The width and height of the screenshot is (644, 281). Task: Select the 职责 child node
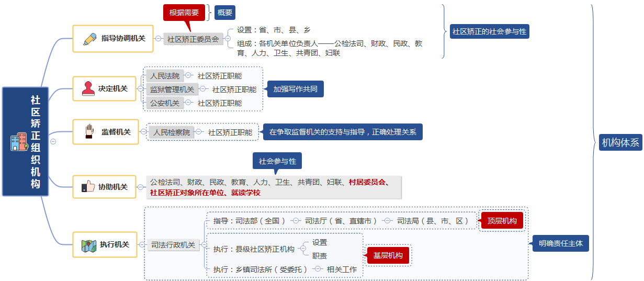320,256
